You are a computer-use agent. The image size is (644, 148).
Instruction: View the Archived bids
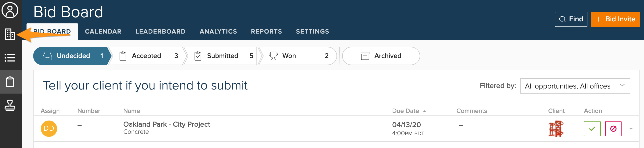pyautogui.click(x=381, y=56)
